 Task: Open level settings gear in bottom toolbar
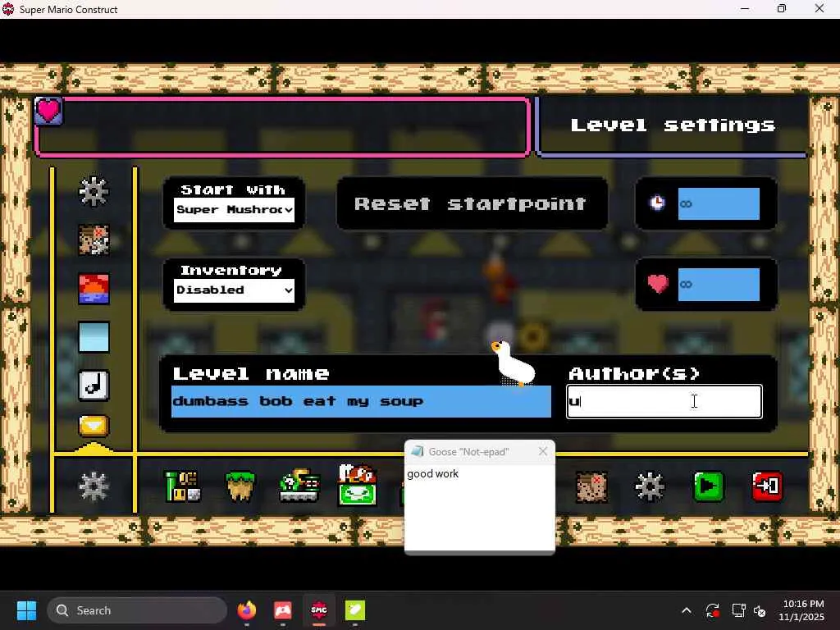tap(650, 486)
